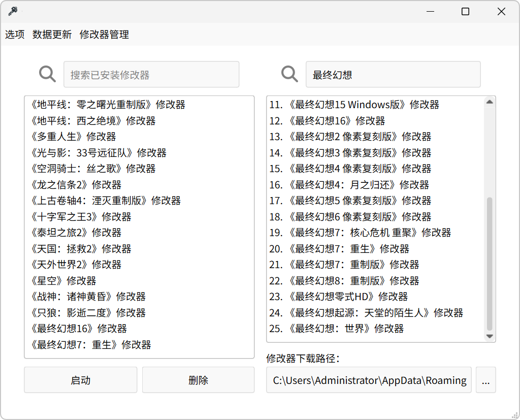Click the results list scrollbar thumb

(x=490, y=264)
